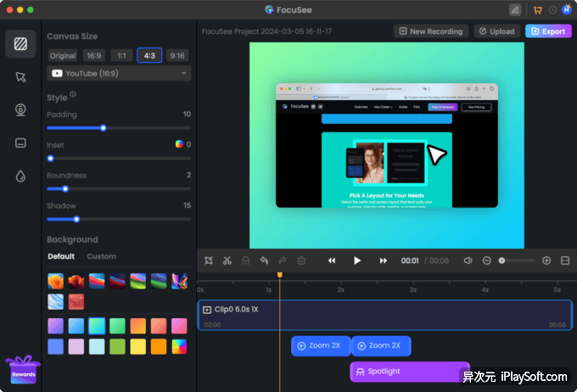Image resolution: width=577 pixels, height=392 pixels.
Task: Click the scissors split clip icon
Action: [227, 260]
